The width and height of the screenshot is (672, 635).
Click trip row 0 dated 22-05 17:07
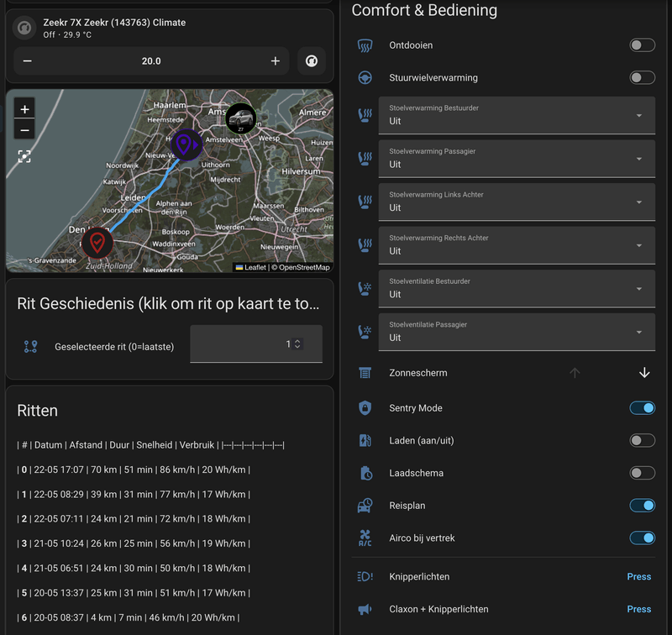[134, 470]
